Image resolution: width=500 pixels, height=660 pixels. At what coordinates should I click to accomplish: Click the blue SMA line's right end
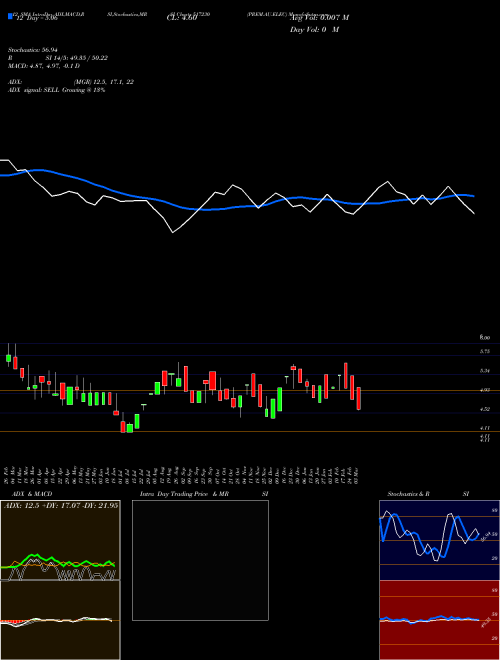click(x=473, y=196)
